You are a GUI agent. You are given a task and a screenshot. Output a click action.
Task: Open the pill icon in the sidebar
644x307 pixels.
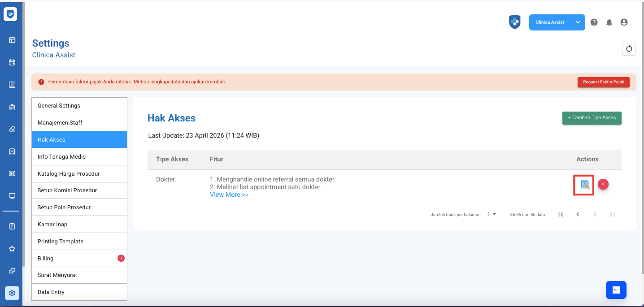tap(12, 129)
